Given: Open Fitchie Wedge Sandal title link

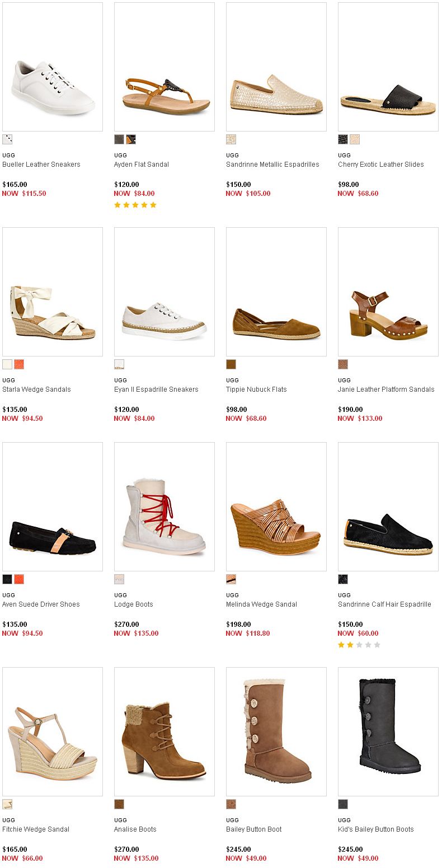Looking at the screenshot, I should point(36,829).
